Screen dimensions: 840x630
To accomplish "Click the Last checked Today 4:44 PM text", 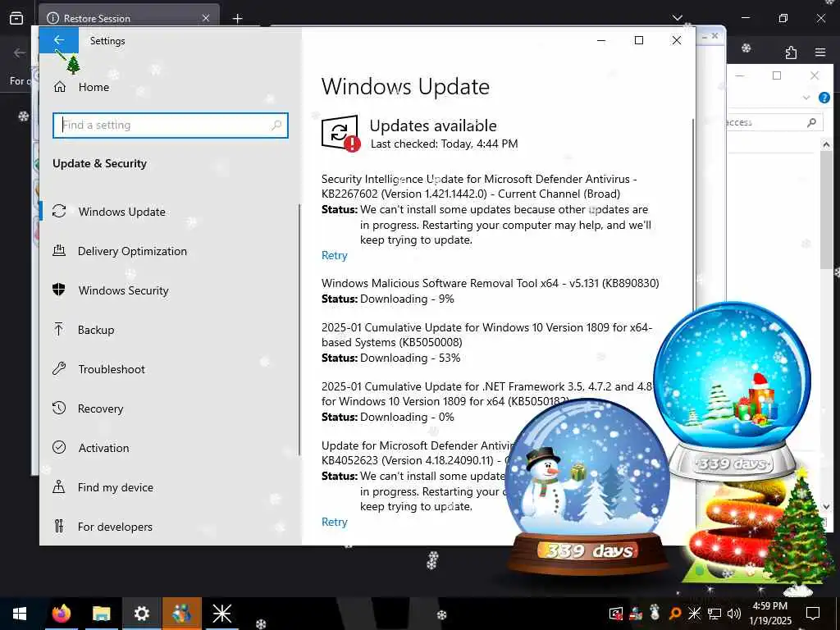I will click(x=444, y=144).
